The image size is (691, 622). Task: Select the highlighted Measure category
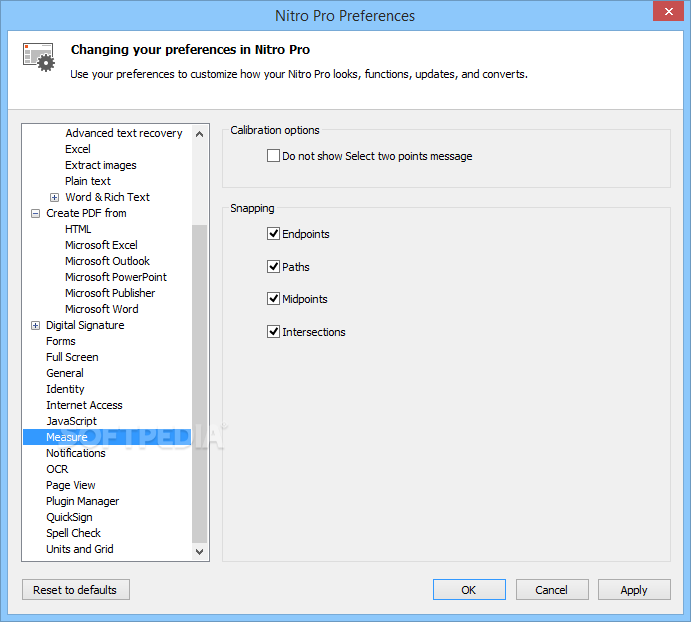point(107,437)
